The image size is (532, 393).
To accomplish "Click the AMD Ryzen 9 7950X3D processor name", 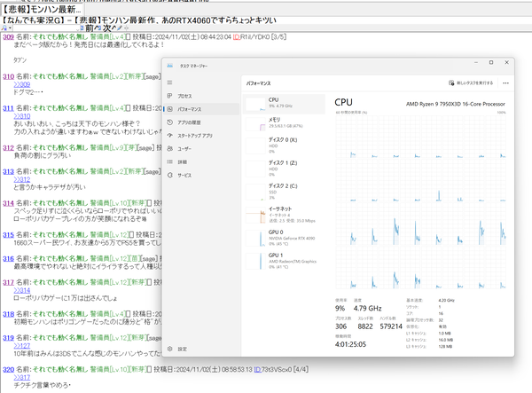I will pyautogui.click(x=456, y=104).
